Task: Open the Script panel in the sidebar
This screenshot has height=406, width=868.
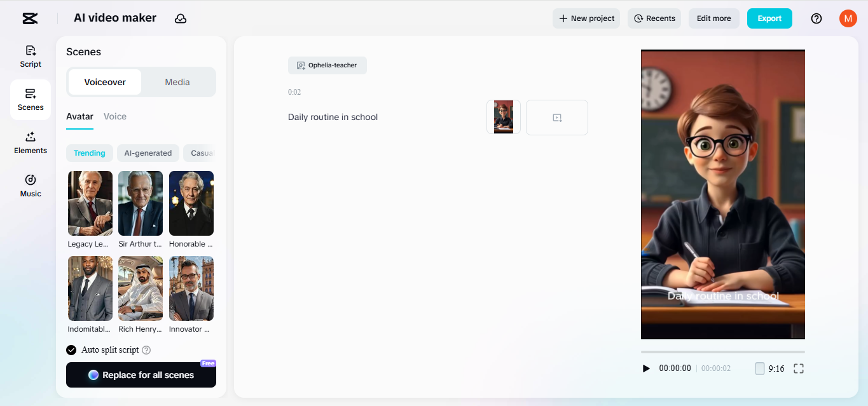Action: (30, 56)
